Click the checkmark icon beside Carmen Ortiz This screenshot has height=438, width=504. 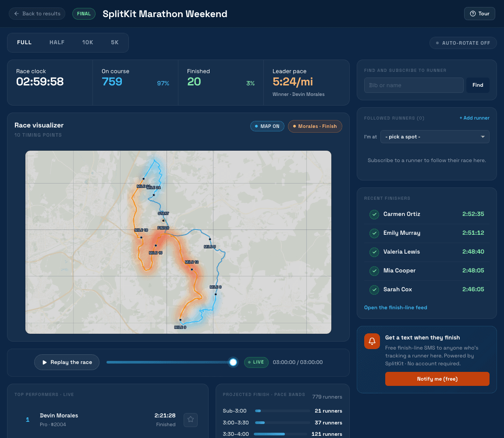pyautogui.click(x=374, y=214)
